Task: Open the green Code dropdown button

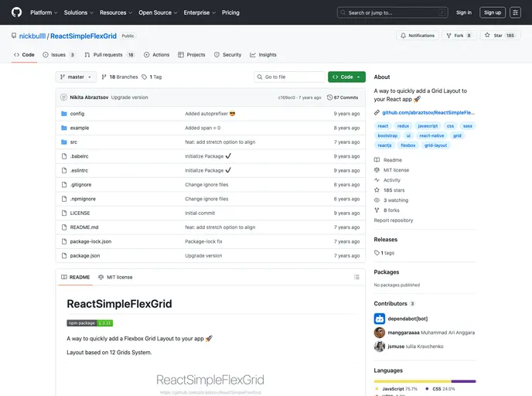Action: click(346, 77)
